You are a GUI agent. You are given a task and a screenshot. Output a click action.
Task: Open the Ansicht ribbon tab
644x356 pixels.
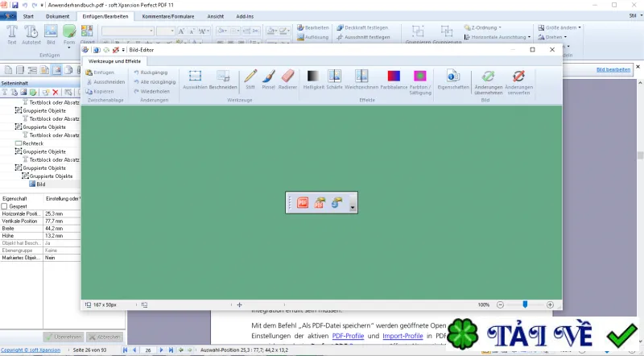click(x=216, y=16)
